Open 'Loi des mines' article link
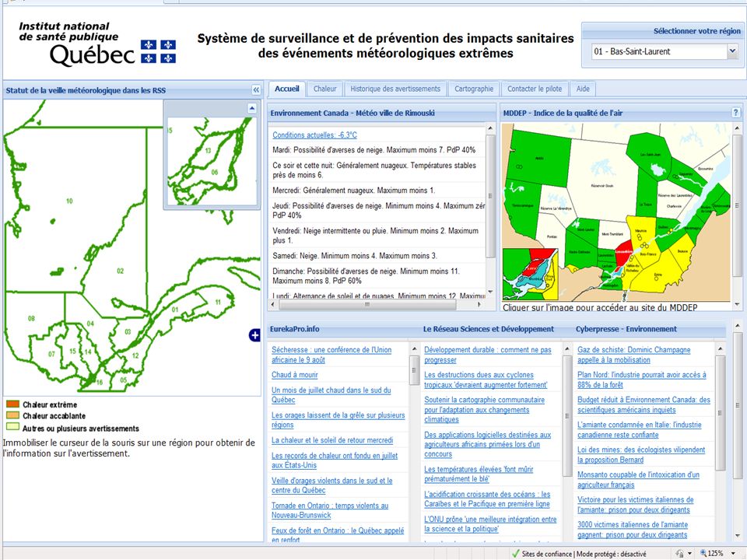 (641, 454)
